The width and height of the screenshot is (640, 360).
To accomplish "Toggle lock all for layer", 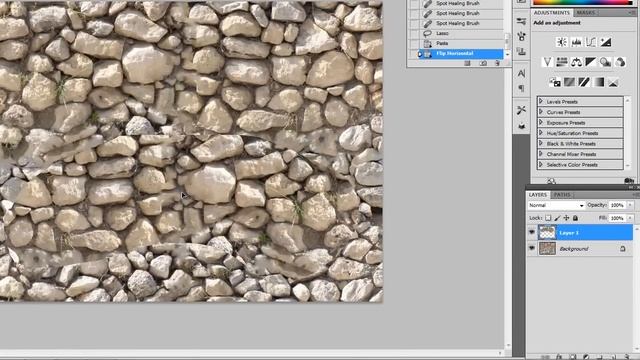I will tap(576, 218).
